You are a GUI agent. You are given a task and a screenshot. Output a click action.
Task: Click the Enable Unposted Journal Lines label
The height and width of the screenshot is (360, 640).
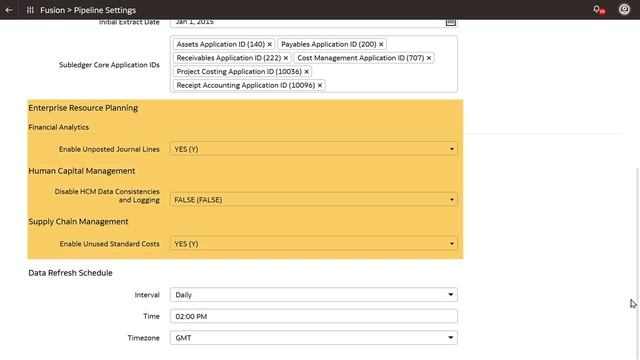[109, 149]
